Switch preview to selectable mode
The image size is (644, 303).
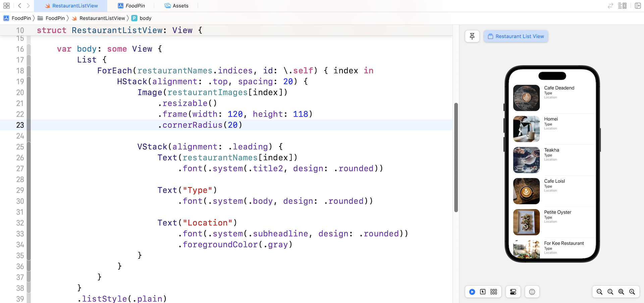click(483, 292)
